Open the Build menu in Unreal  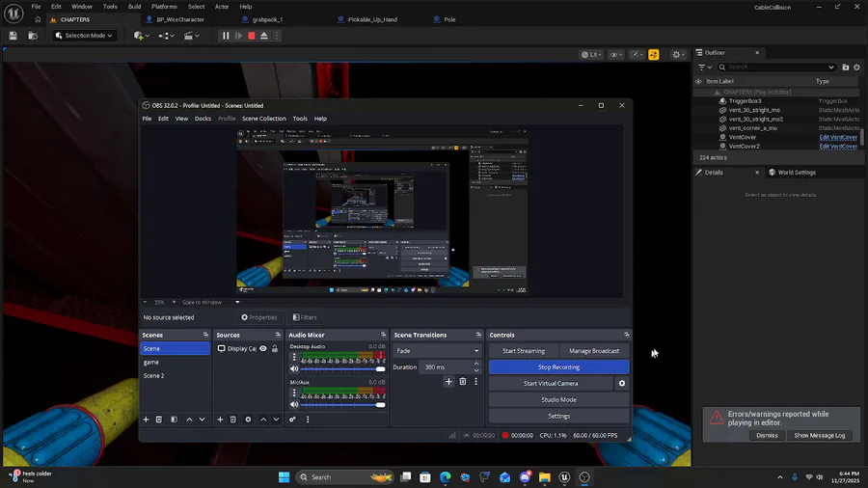tap(134, 7)
